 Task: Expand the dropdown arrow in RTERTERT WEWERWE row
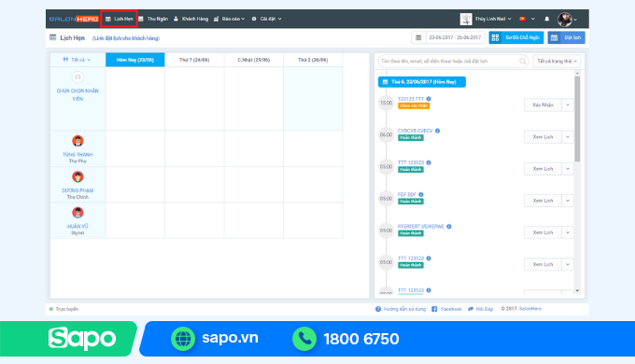568,232
